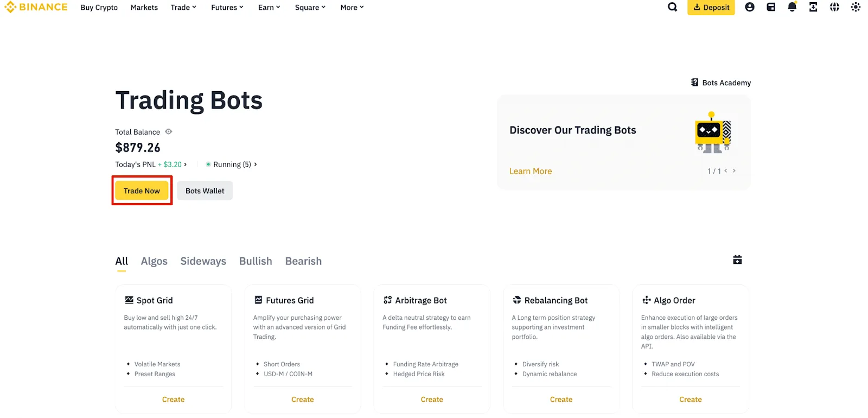The width and height of the screenshot is (868, 418).
Task: Toggle theme settings sun icon
Action: pyautogui.click(x=856, y=7)
